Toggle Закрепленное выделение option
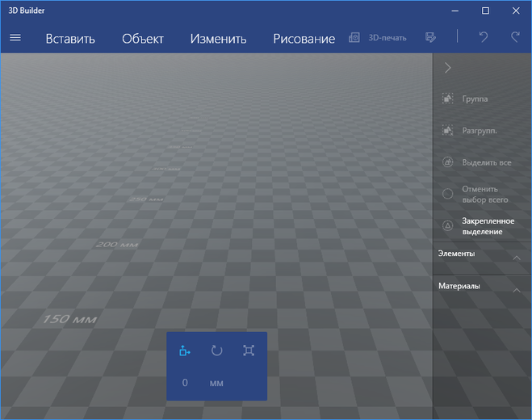This screenshot has width=532, height=420. click(x=482, y=226)
